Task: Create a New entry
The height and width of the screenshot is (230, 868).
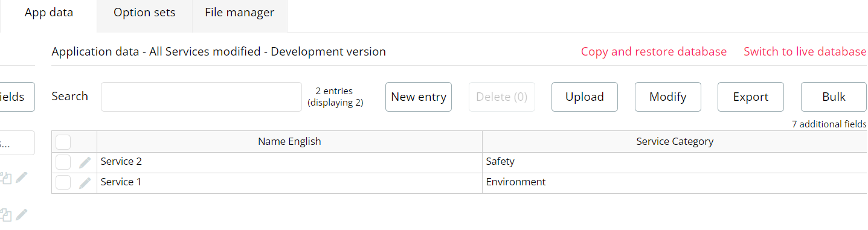Action: pos(419,97)
